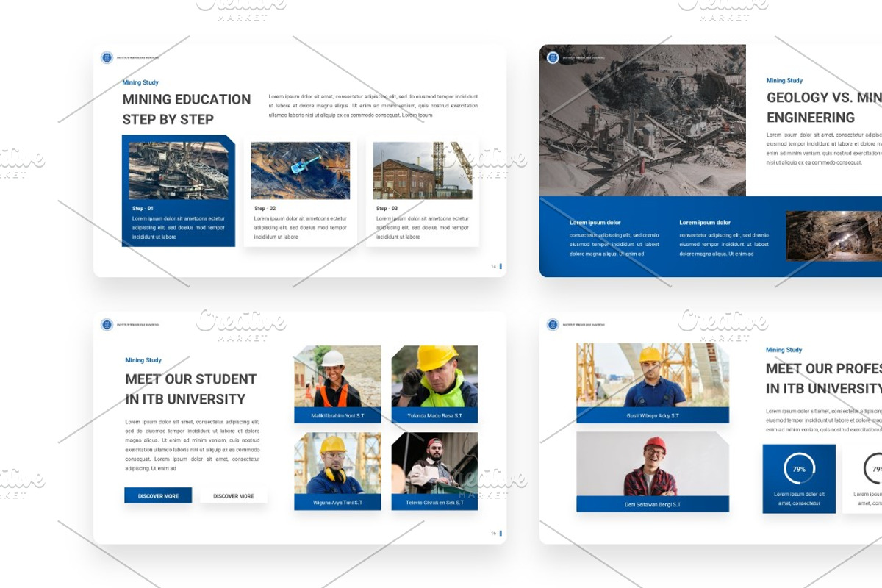882x588 pixels.
Task: Open the photo of Yolanda Madu Rasa S.T
Action: [x=434, y=376]
